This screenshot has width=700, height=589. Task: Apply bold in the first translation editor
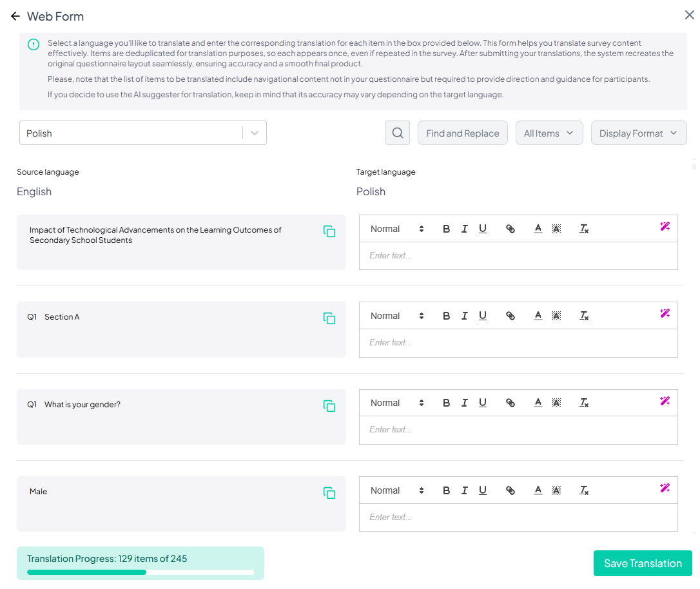click(x=446, y=229)
